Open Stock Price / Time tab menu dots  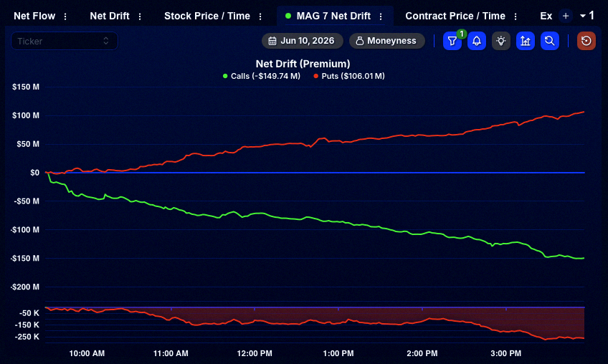point(260,16)
